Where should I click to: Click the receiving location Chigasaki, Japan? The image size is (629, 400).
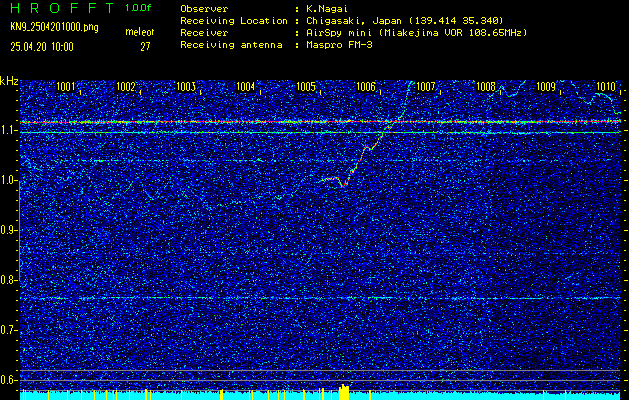click(356, 20)
